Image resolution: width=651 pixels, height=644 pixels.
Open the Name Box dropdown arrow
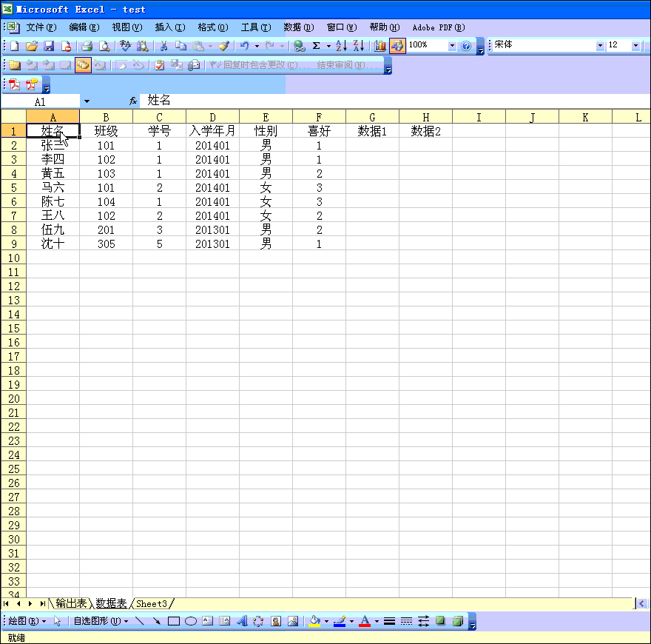coord(87,101)
